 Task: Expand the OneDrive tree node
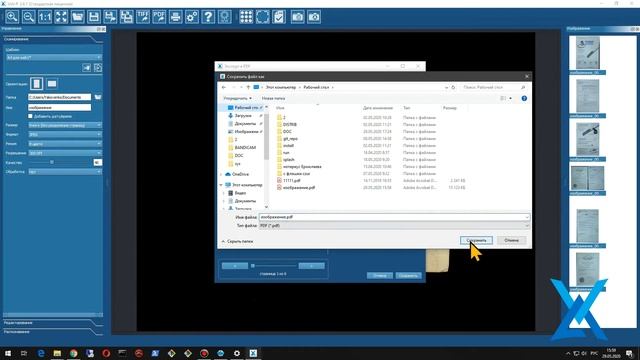pyautogui.click(x=222, y=174)
